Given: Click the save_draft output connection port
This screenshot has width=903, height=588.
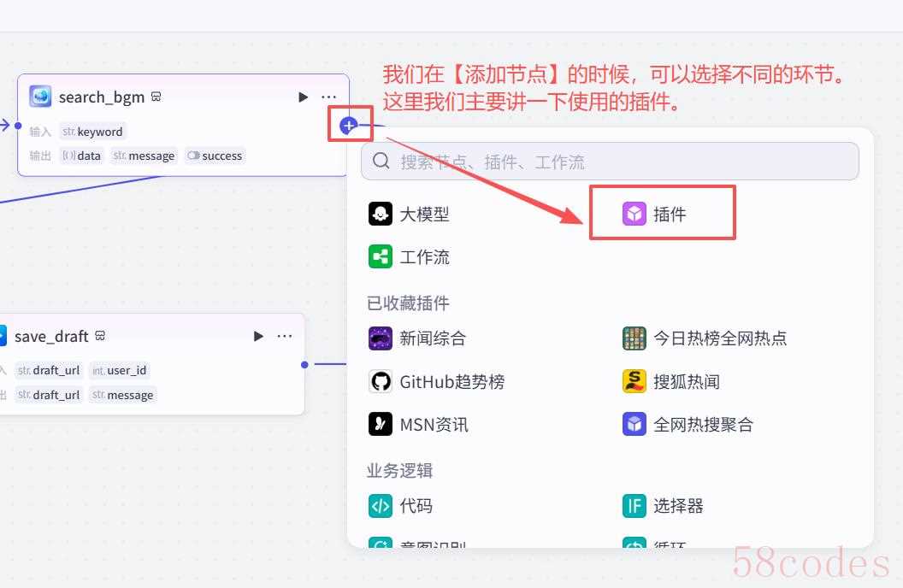Looking at the screenshot, I should (x=304, y=365).
